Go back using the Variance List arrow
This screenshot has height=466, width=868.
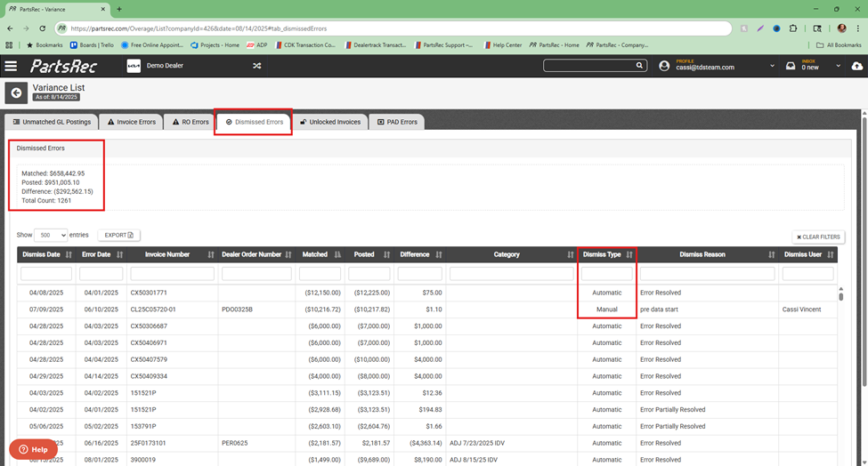pos(16,92)
